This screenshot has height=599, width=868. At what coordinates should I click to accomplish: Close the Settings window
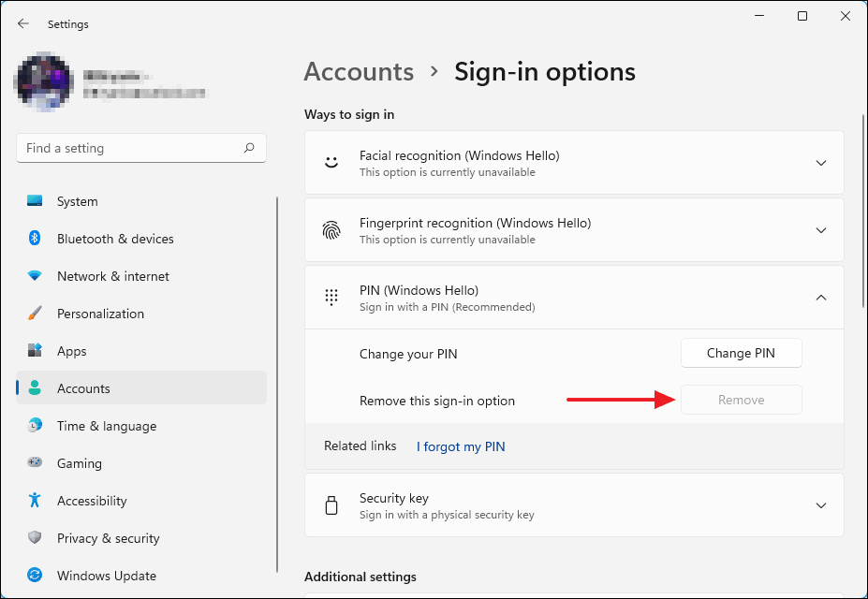(846, 16)
